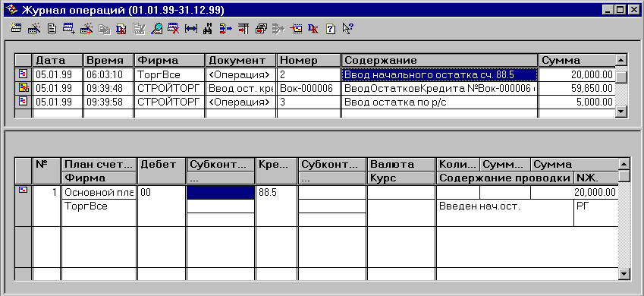Click the journal number cell 'РГ'

[x=595, y=213]
